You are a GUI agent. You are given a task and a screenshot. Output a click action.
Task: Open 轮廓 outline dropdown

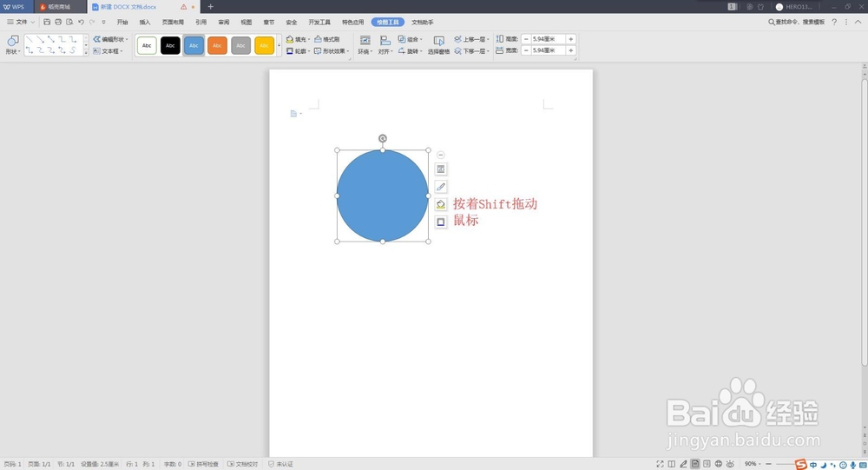298,51
